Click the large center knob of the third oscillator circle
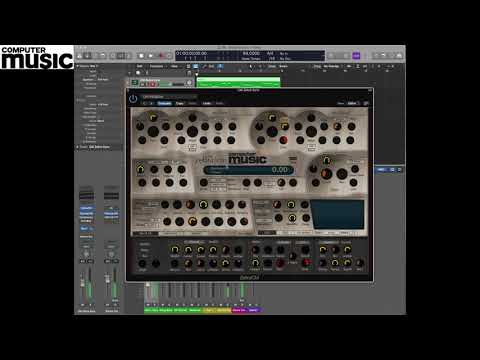The height and width of the screenshot is (360, 480). click(272, 131)
